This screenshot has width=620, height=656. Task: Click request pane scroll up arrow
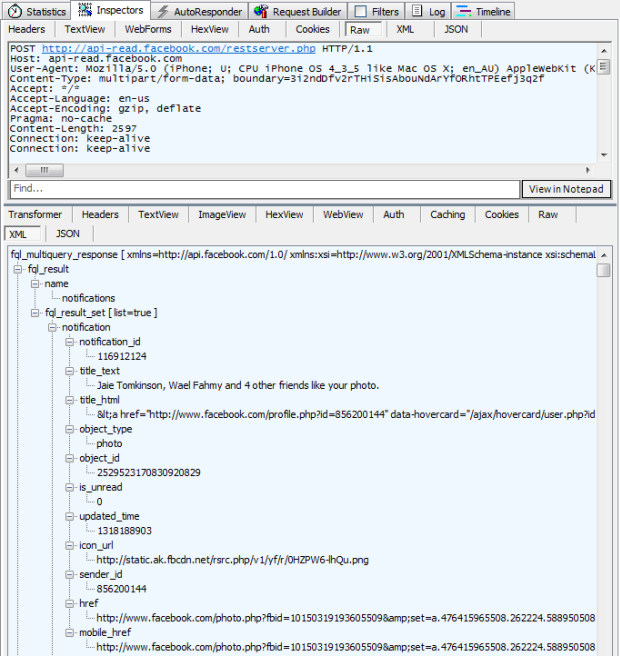point(604,51)
